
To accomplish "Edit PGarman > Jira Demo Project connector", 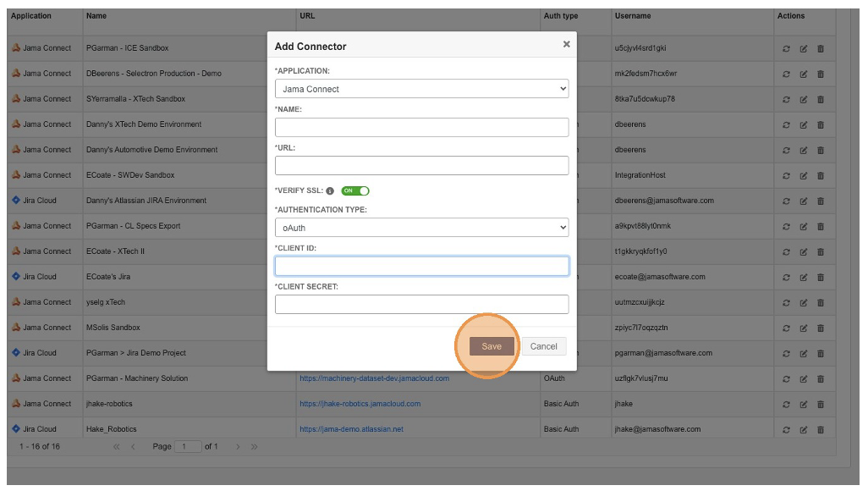I will (x=803, y=354).
